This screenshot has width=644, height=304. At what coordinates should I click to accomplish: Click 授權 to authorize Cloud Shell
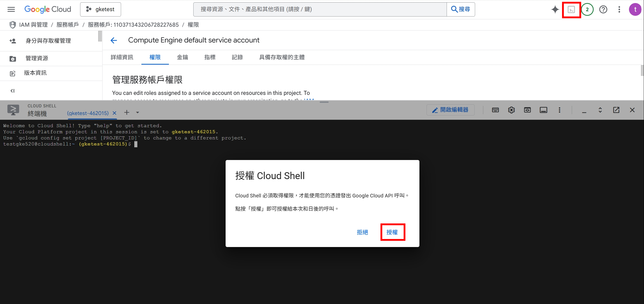coord(392,232)
